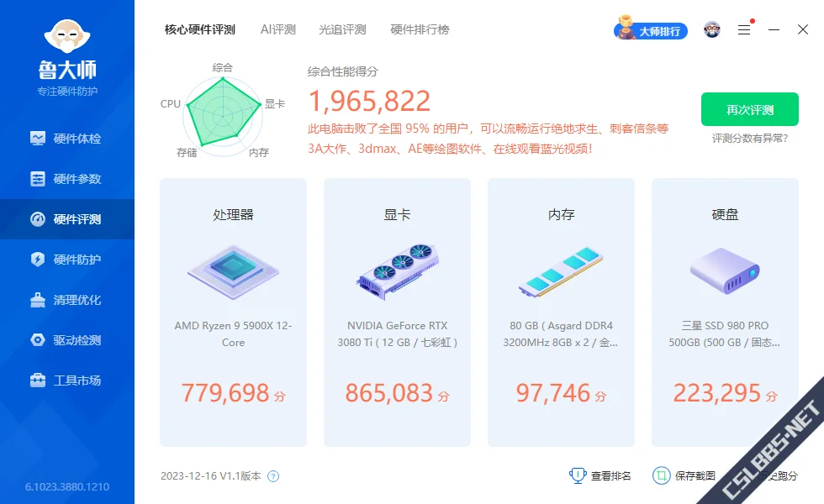This screenshot has width=824, height=504.
Task: Open 大师排行 trophy badge
Action: coord(651,29)
